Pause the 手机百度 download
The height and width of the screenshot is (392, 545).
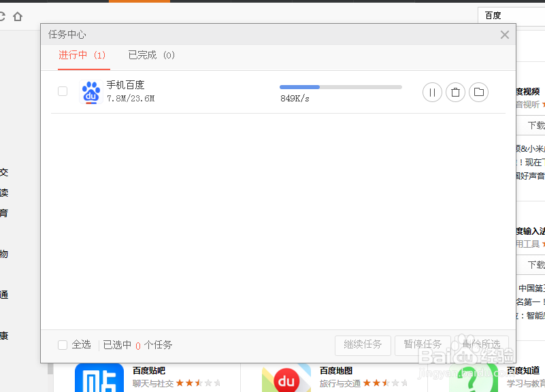tap(432, 92)
